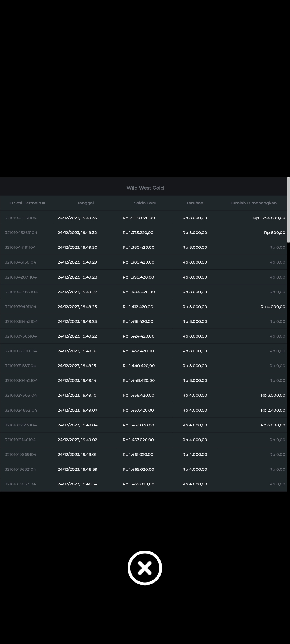
Task: Select the Rp 1.254.800,00 win amount
Action: tap(269, 218)
